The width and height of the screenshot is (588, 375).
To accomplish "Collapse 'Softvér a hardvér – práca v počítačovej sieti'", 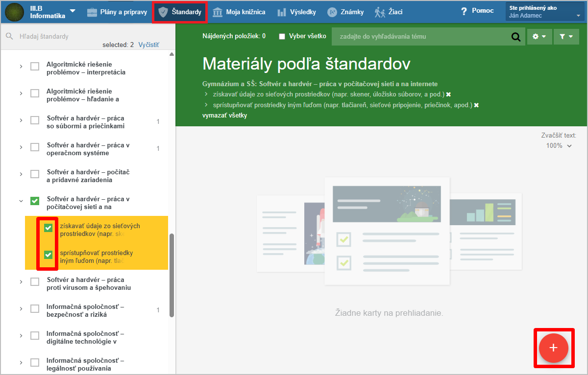I will pos(21,201).
